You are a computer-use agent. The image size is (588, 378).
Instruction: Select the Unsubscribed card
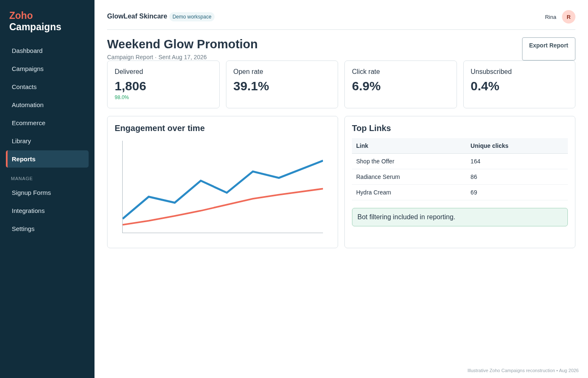tap(519, 84)
